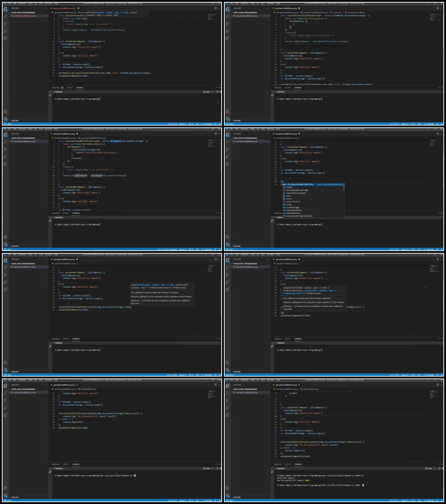Open Accounts icon in the top-left screenshot
This screenshot has width=446, height=504.
pyautogui.click(x=5, y=112)
